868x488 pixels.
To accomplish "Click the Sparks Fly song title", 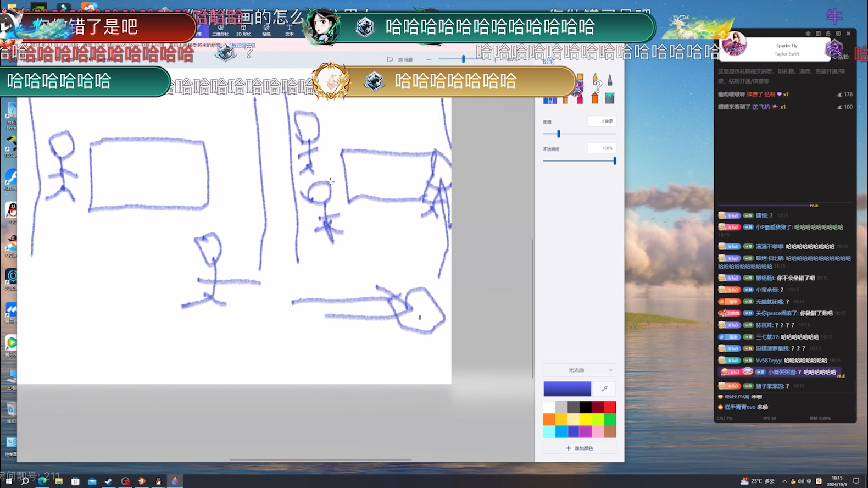I will (x=787, y=46).
